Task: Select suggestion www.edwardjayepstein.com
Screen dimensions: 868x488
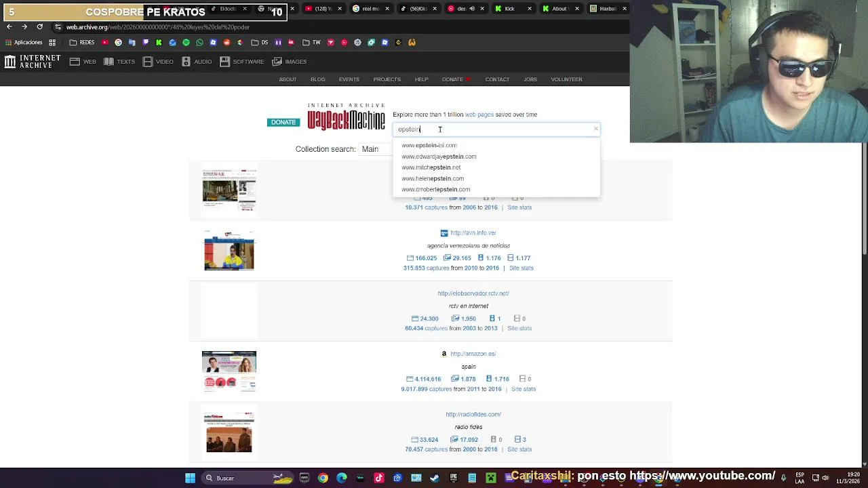Action: point(439,157)
